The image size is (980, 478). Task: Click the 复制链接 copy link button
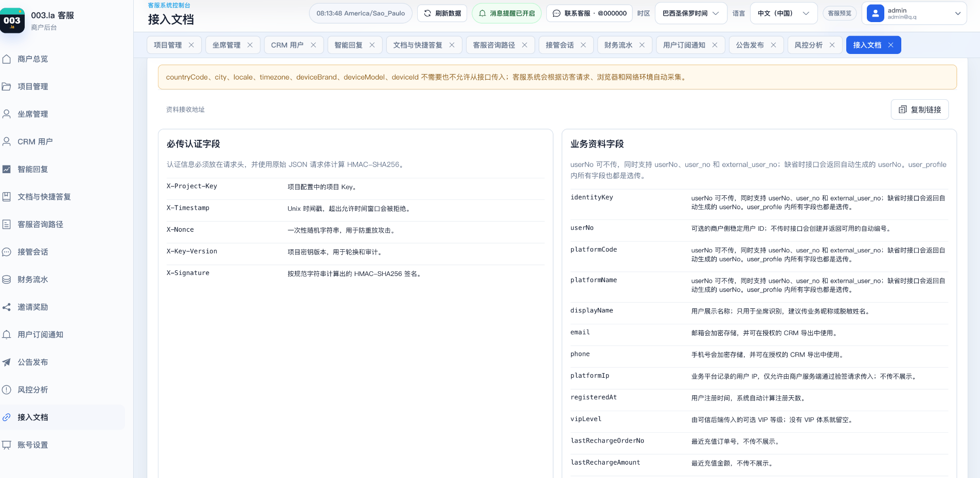pyautogui.click(x=920, y=109)
